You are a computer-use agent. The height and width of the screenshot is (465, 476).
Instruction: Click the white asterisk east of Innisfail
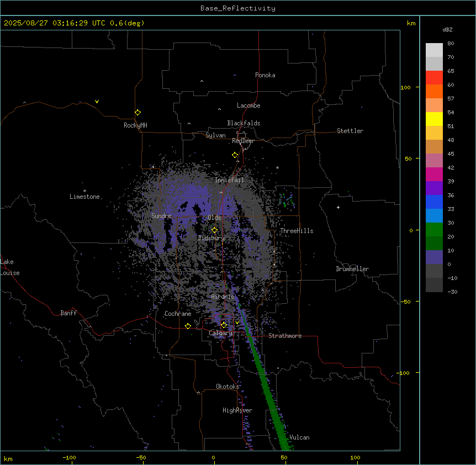click(x=277, y=167)
